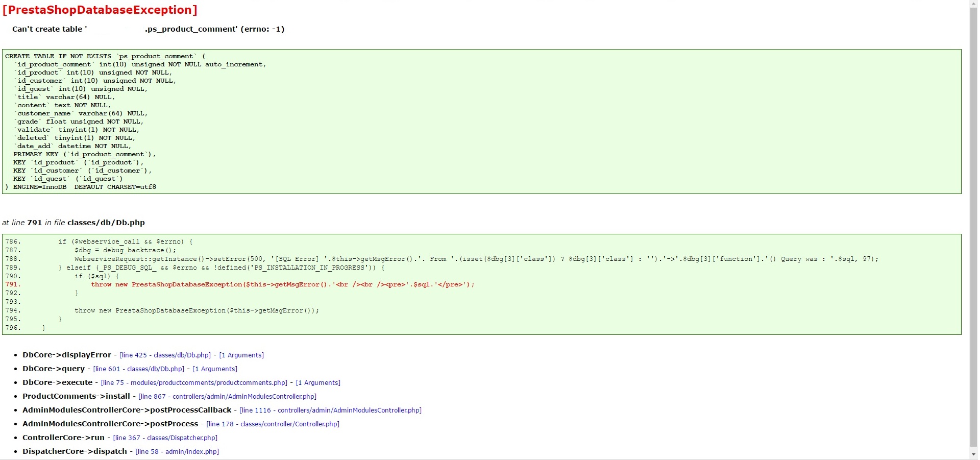Click the `date_add` datetime column line
The height and width of the screenshot is (460, 980).
click(x=72, y=146)
